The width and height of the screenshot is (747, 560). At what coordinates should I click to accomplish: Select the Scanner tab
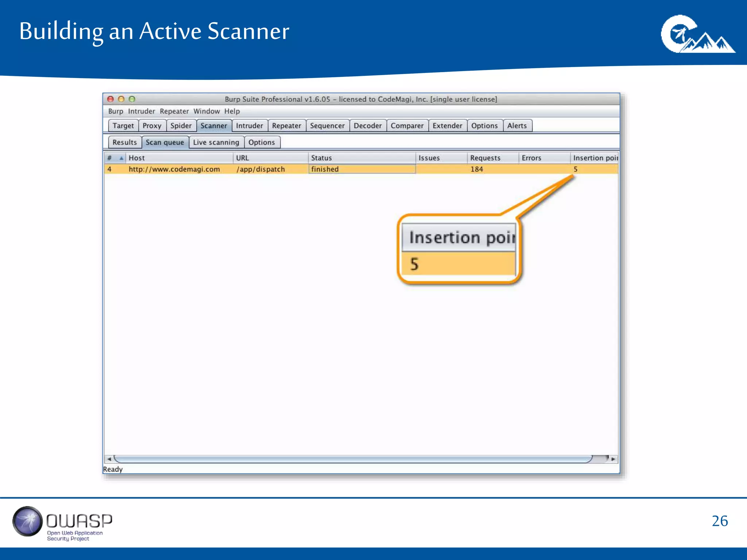point(214,126)
